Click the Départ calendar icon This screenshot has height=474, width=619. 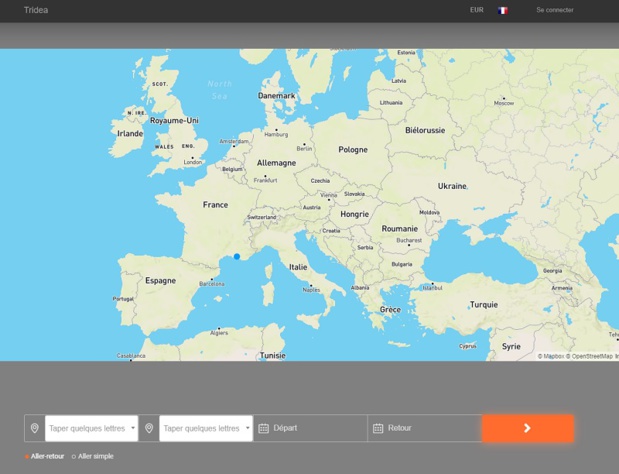pyautogui.click(x=264, y=428)
